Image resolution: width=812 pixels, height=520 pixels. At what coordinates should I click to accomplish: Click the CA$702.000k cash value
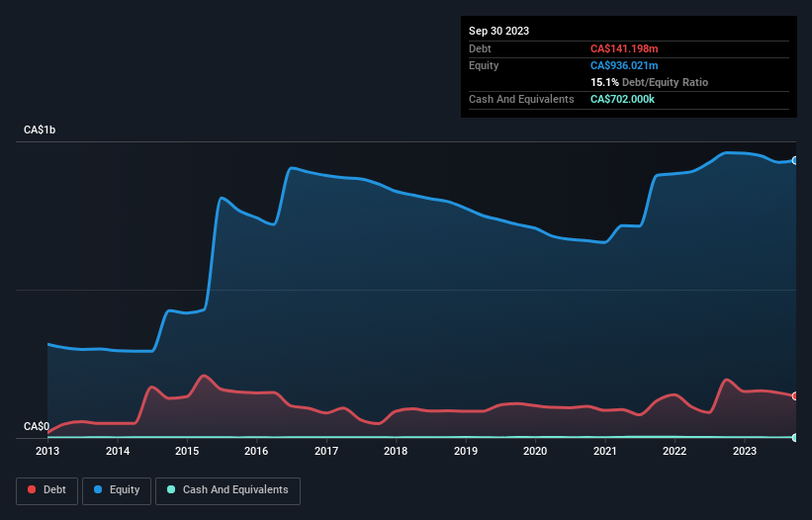[622, 99]
